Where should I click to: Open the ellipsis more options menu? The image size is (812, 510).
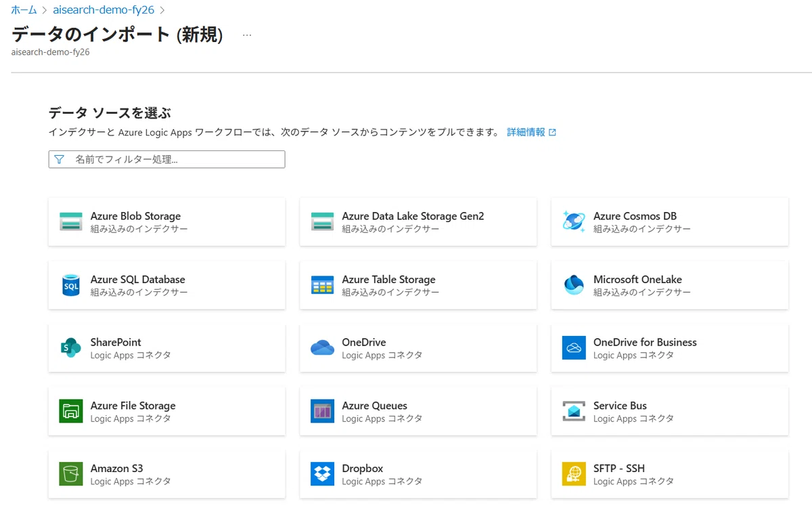click(247, 35)
